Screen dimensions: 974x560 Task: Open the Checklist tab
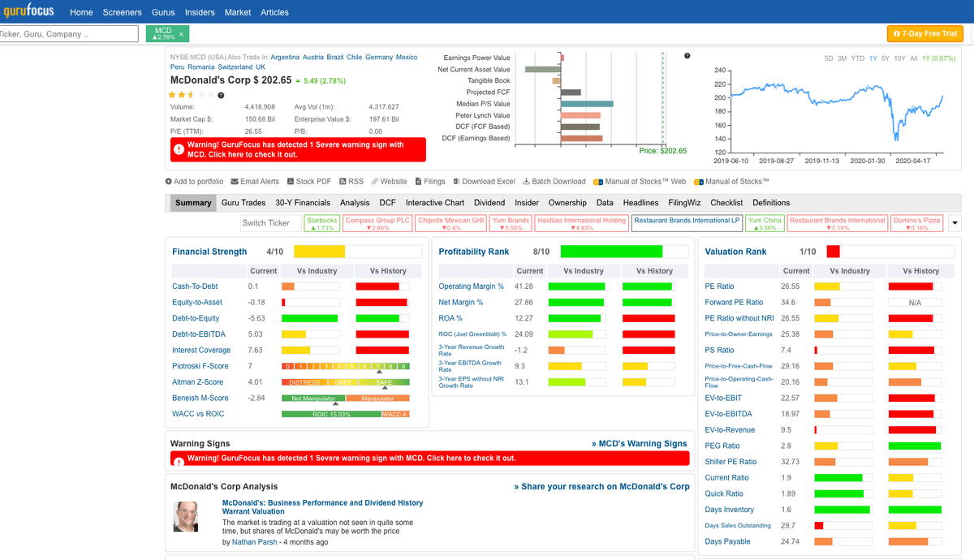(726, 203)
